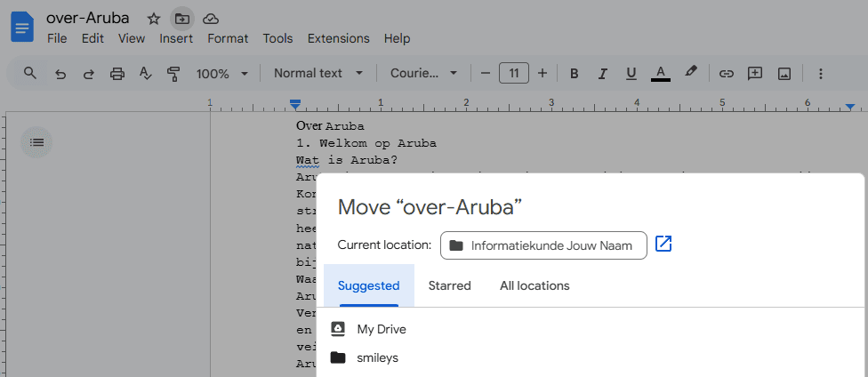
Task: Activate the paint format tool
Action: 173,73
